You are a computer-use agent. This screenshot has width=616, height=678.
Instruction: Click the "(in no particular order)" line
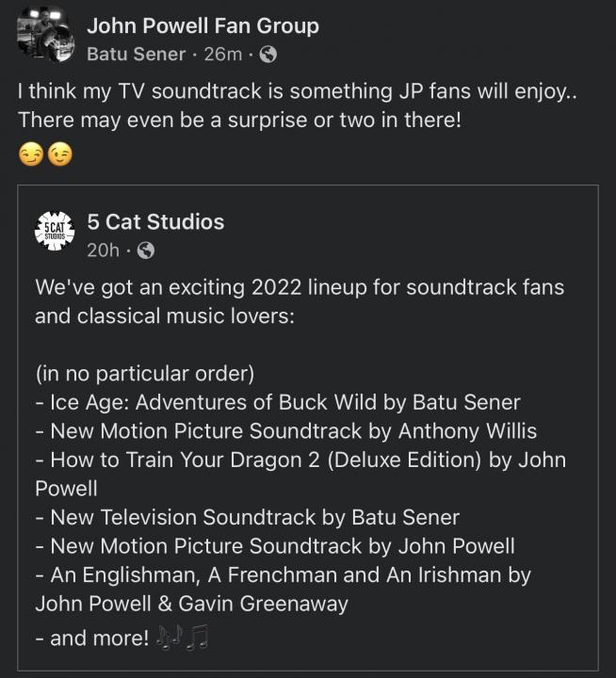coord(144,374)
